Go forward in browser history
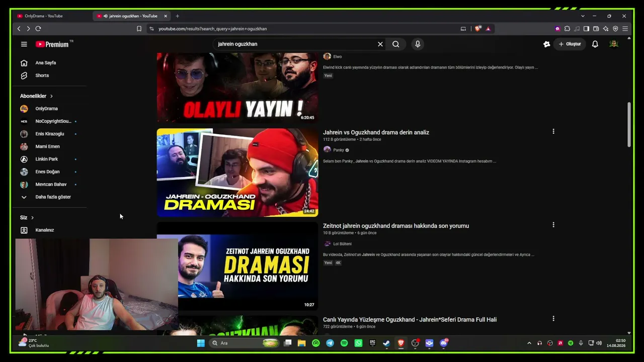 28,29
